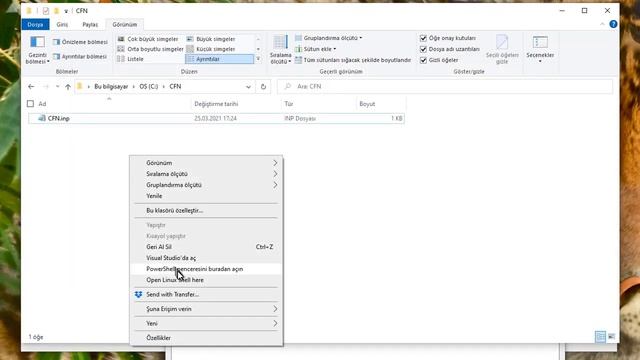
Task: Choose Geri Al Sil in context menu
Action: (x=207, y=247)
